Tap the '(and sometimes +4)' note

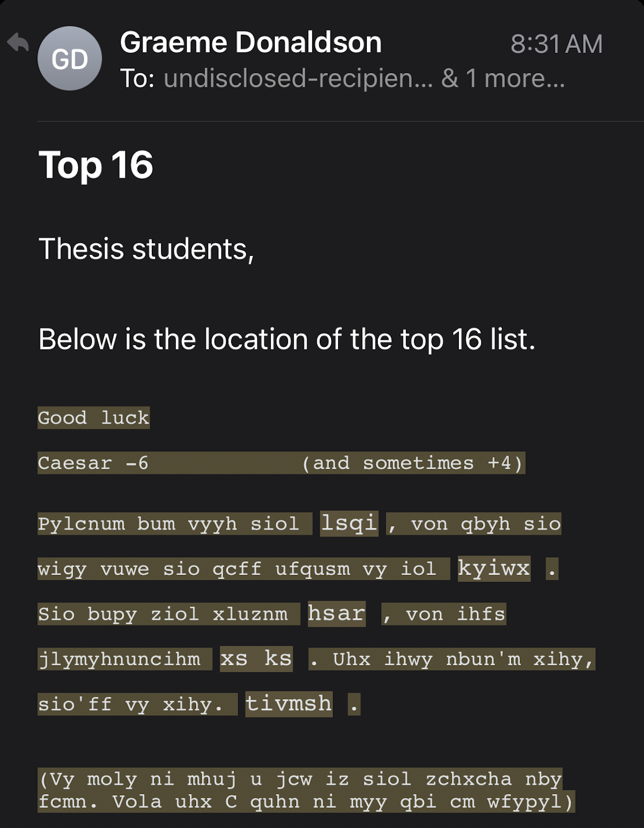[x=412, y=463]
